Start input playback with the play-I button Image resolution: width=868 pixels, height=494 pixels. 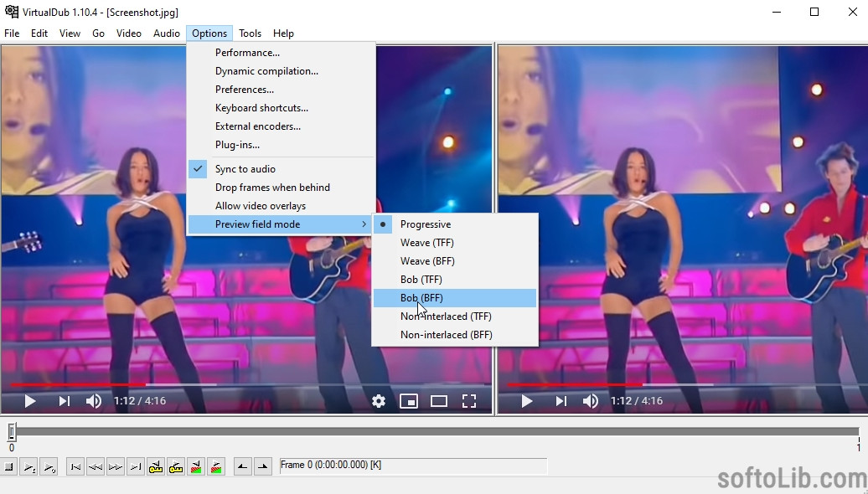(x=29, y=467)
